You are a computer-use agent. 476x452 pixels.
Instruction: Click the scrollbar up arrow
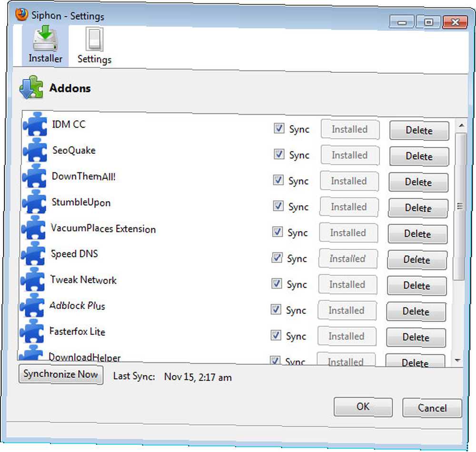pyautogui.click(x=461, y=125)
